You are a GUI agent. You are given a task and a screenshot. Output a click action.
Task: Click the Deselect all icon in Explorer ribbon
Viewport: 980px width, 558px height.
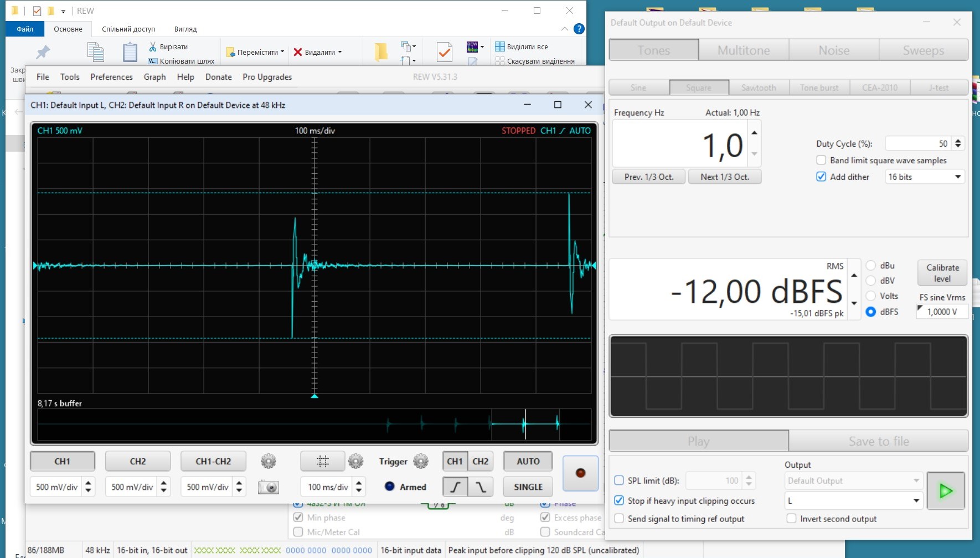point(500,61)
